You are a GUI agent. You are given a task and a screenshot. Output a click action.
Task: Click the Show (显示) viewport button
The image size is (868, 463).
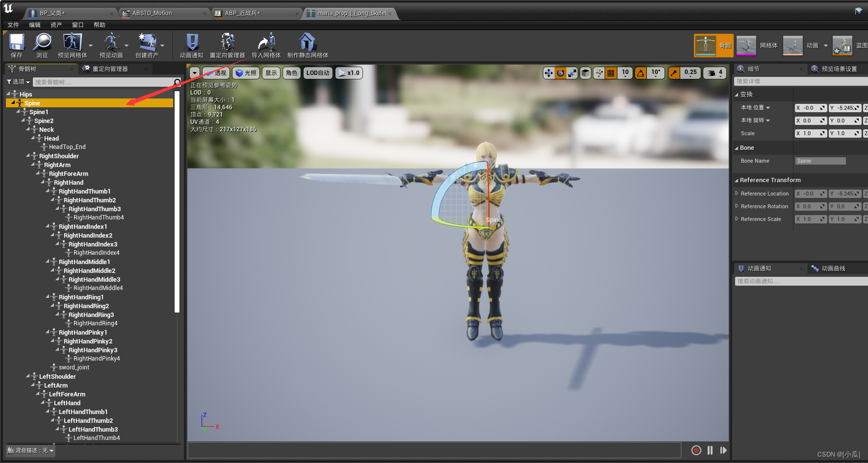[271, 73]
